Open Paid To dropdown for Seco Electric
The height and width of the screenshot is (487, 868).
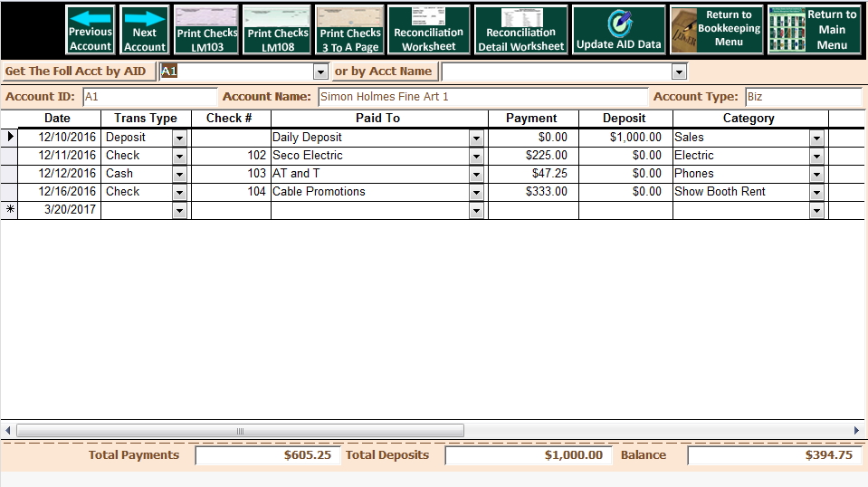point(476,156)
